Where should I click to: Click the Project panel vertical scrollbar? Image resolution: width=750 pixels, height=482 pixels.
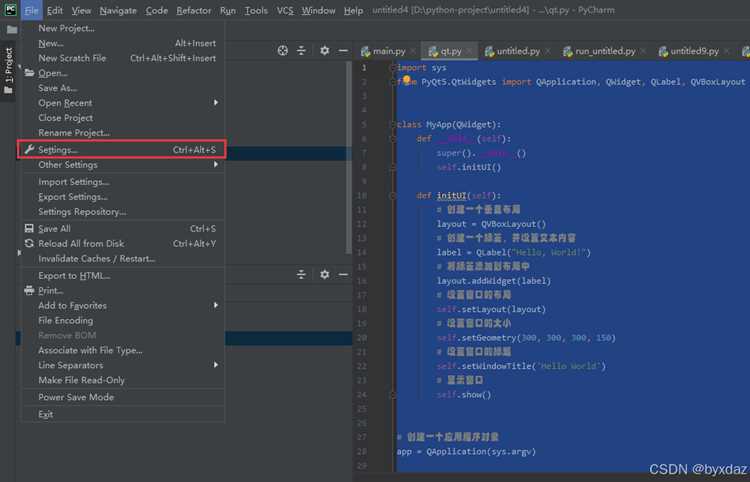point(349,158)
